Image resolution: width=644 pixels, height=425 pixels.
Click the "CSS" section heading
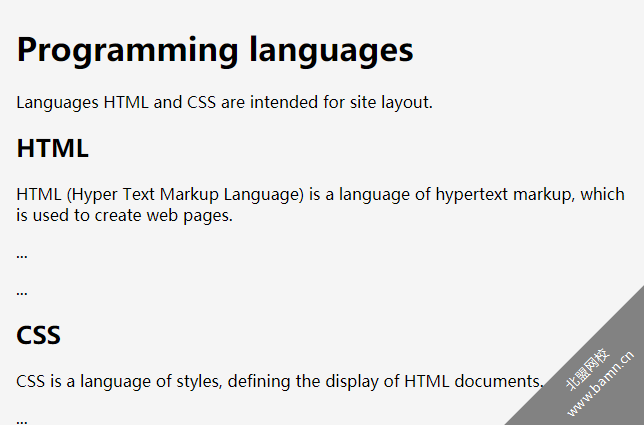pos(39,335)
